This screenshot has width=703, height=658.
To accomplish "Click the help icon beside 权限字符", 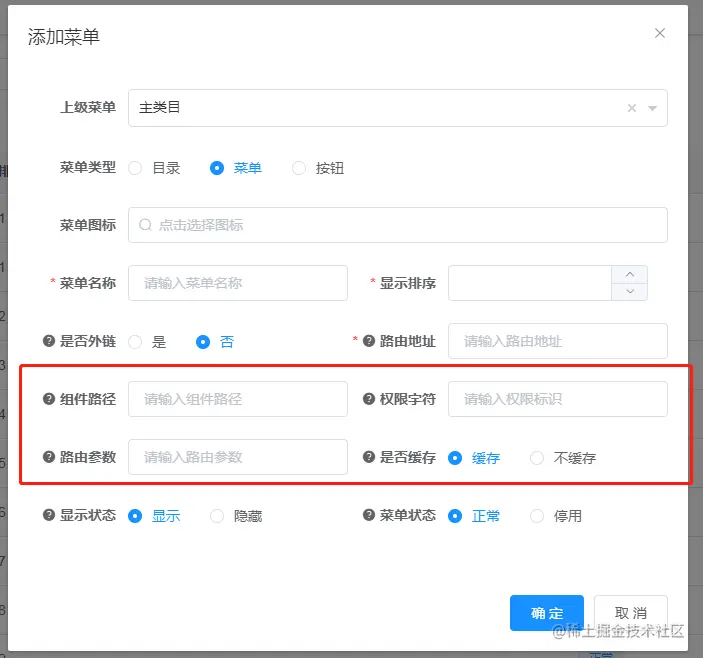I will tap(369, 399).
